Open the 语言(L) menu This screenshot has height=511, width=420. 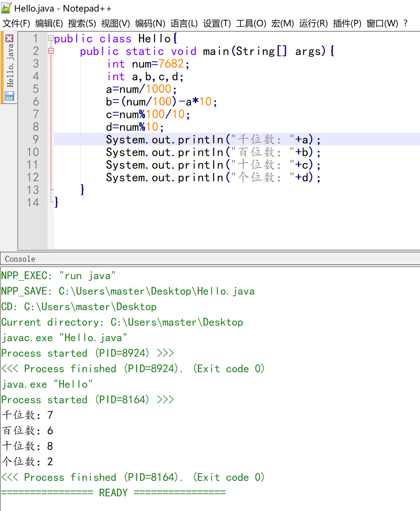(x=184, y=23)
